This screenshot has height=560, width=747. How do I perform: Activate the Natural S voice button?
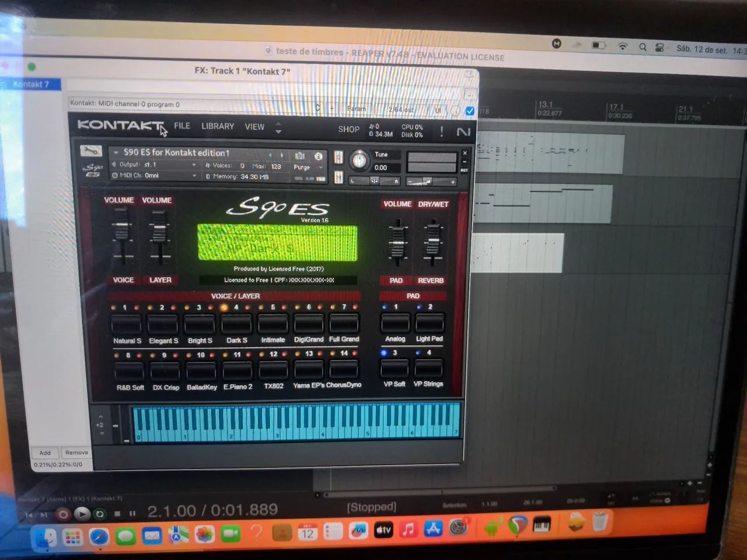coord(126,324)
